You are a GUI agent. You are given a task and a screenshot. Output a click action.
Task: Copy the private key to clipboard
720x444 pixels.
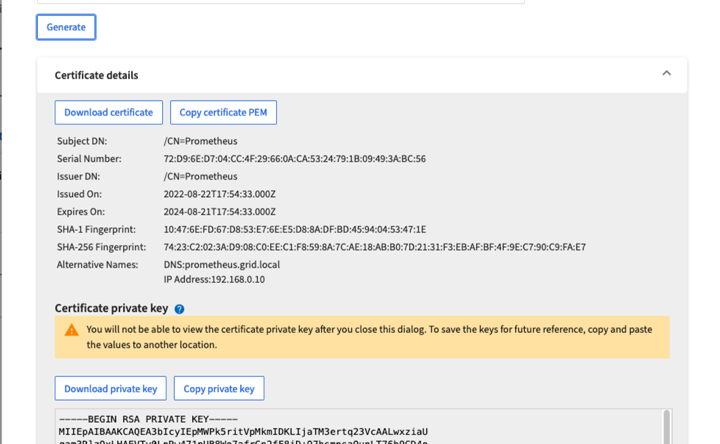pyautogui.click(x=219, y=388)
